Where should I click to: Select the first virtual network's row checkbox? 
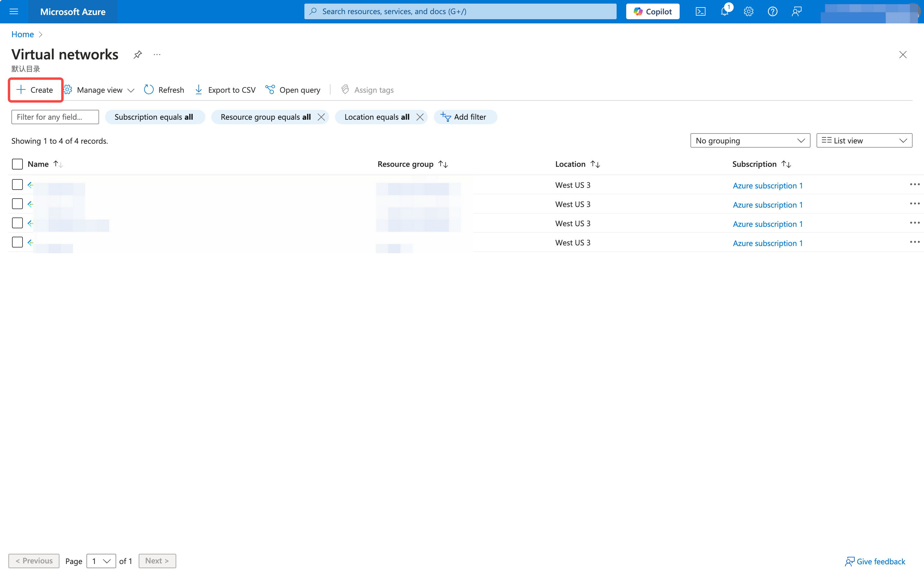click(x=17, y=184)
